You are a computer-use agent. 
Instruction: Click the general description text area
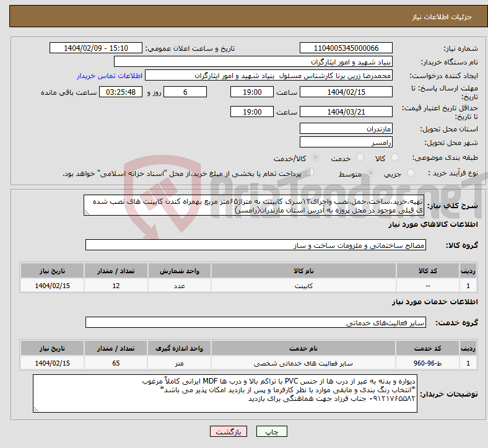pos(254,206)
